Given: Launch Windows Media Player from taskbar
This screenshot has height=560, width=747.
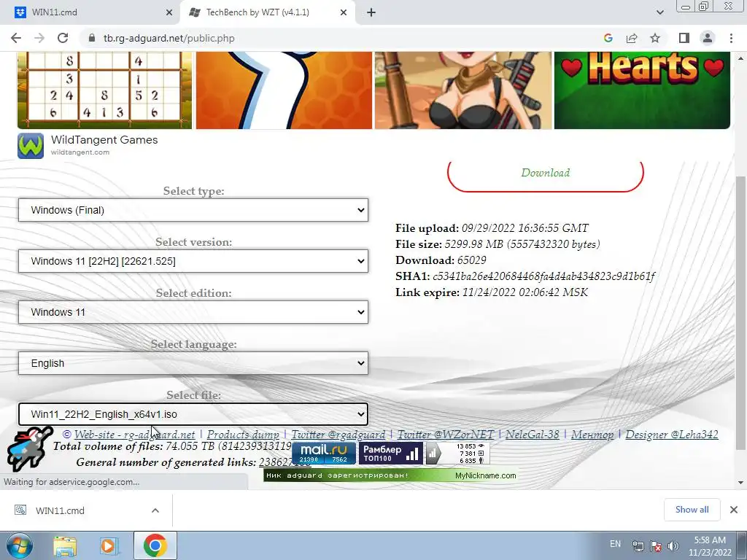Looking at the screenshot, I should point(108,546).
